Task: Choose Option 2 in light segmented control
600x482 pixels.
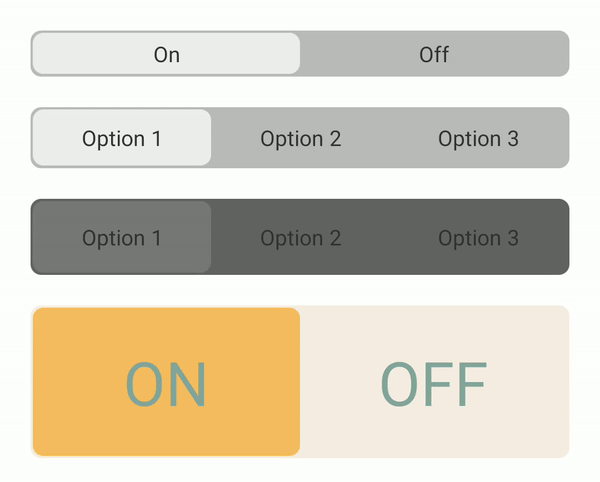Action: click(x=300, y=138)
